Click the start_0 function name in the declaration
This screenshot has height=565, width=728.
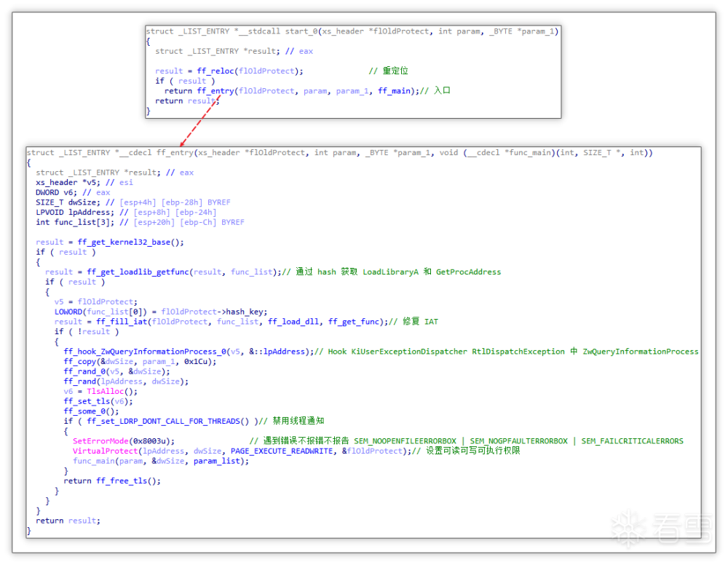[301, 31]
